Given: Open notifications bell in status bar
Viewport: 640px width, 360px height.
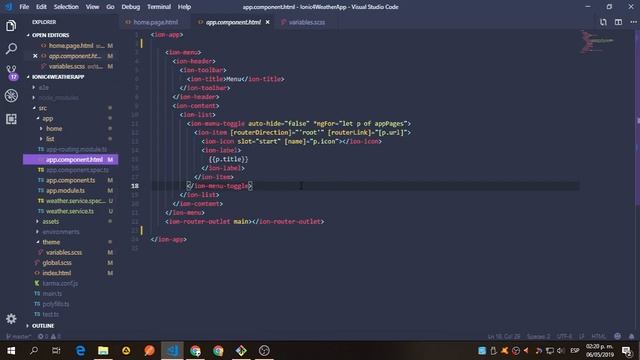Looking at the screenshot, I should click(631, 336).
